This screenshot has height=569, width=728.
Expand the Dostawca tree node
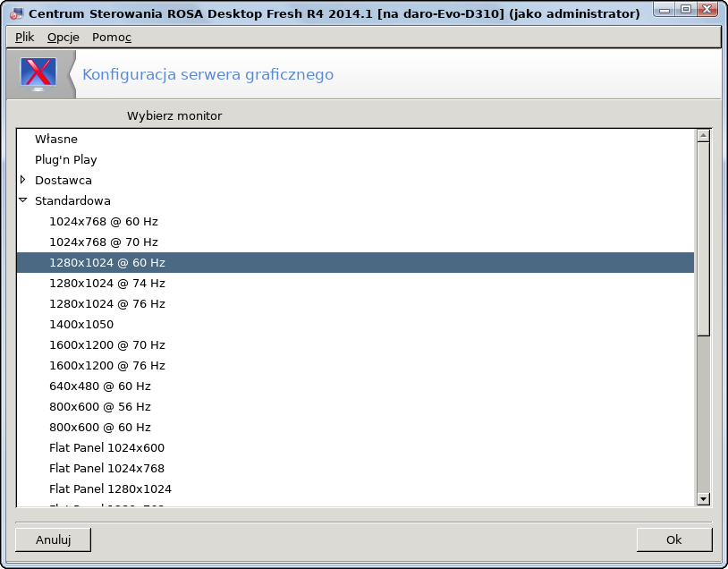point(22,180)
